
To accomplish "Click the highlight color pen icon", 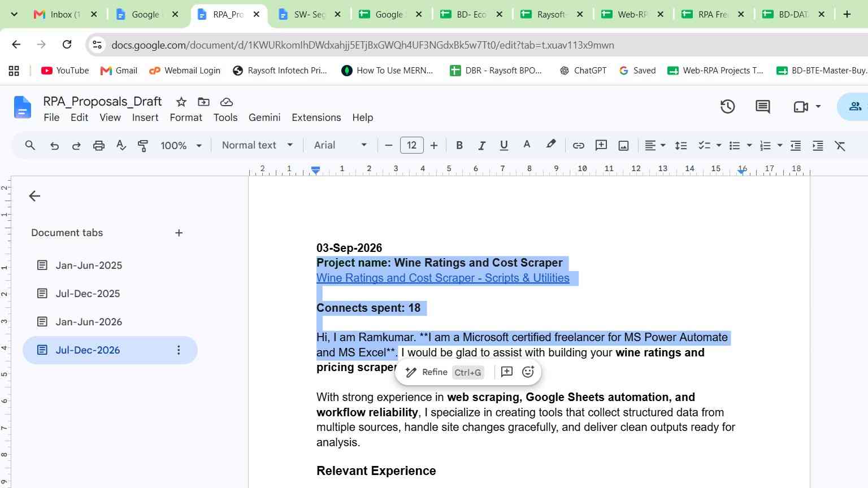I will pyautogui.click(x=550, y=145).
